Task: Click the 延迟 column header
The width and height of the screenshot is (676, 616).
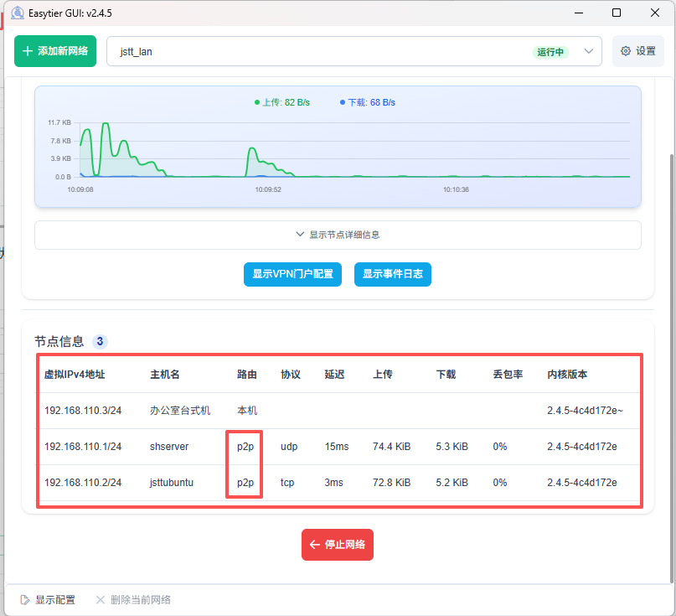Action: [x=334, y=374]
